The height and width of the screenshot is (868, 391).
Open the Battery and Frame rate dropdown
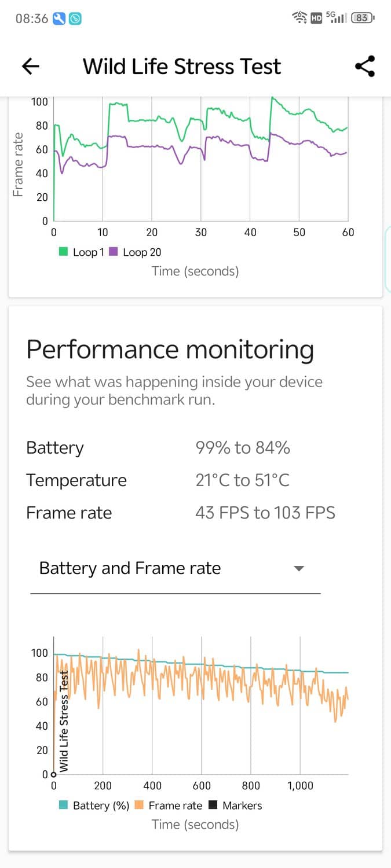175,569
